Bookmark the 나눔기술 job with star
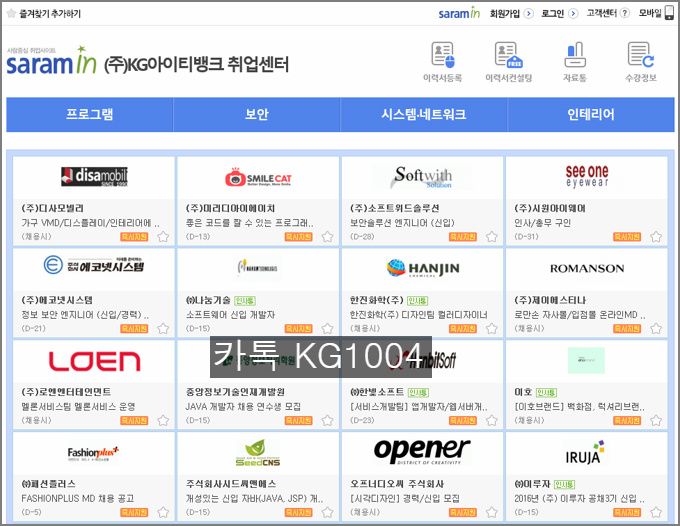 327,329
